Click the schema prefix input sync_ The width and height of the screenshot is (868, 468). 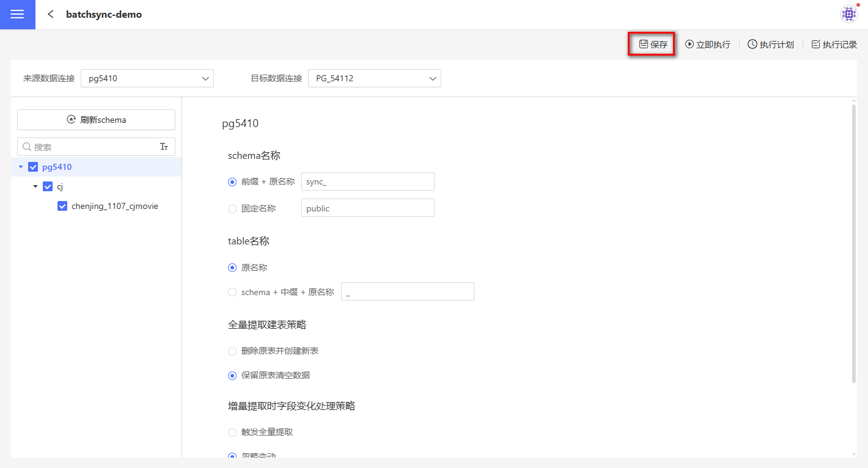[367, 181]
